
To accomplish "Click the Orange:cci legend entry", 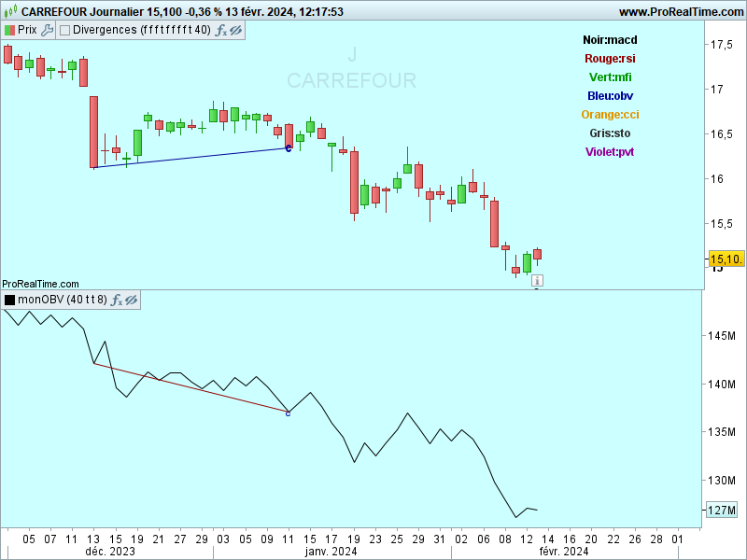I will 610,114.
